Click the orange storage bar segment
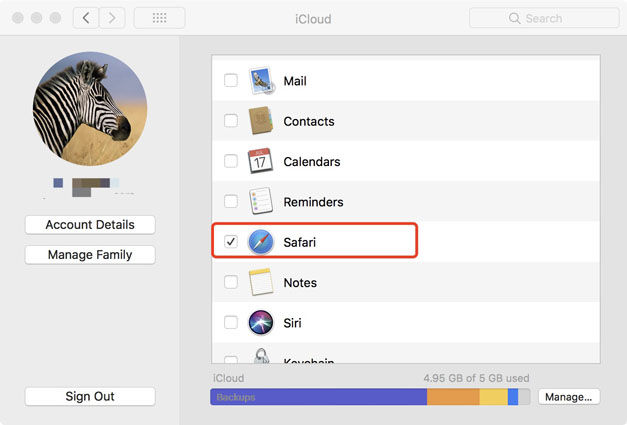This screenshot has height=425, width=627. [x=453, y=397]
